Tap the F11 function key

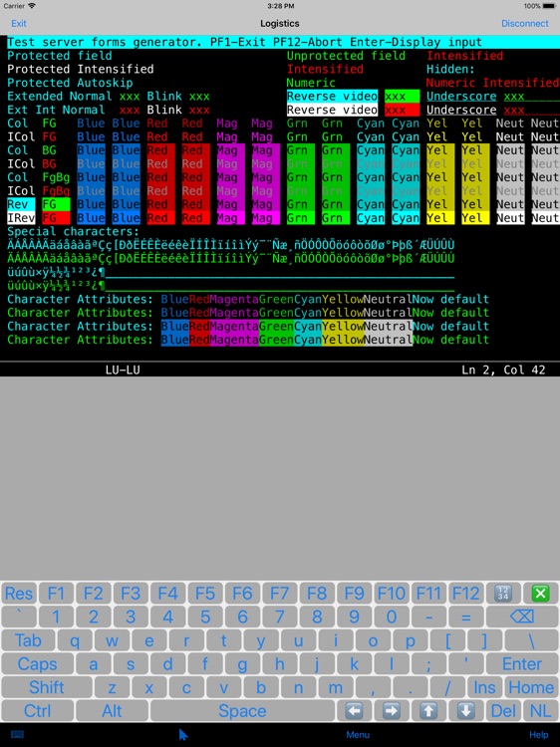tap(428, 594)
